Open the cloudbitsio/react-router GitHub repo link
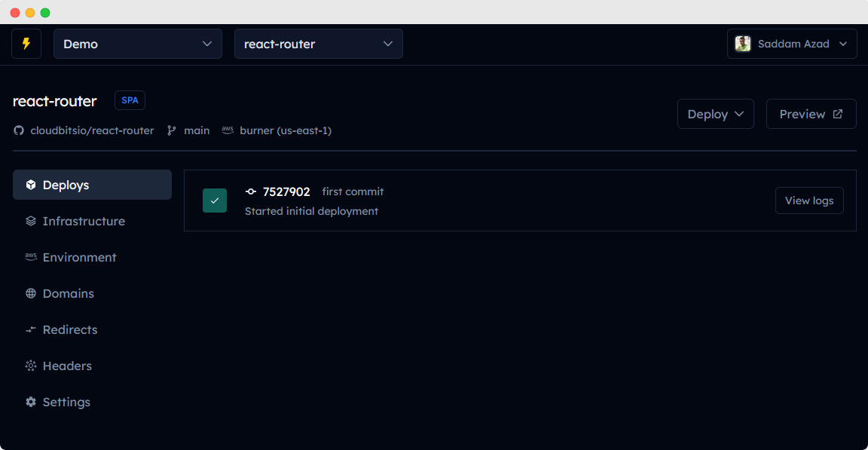 point(92,130)
